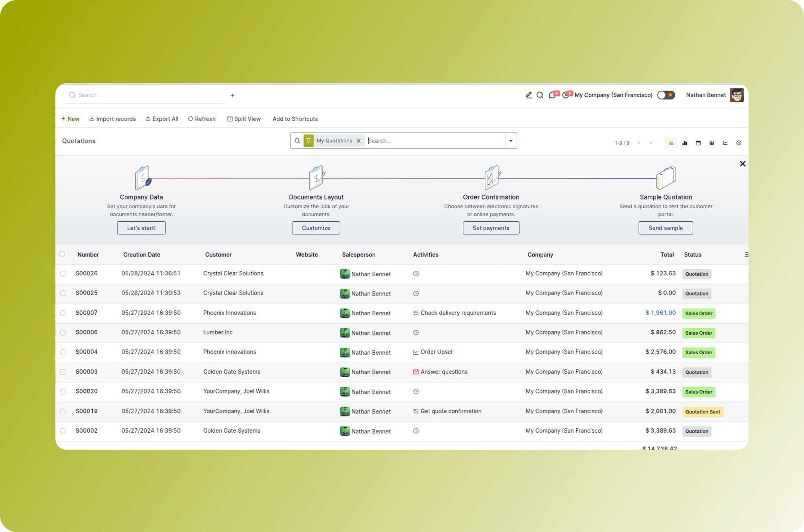Viewport: 804px width, 532px height.
Task: Click the magnifier in Quotations search box
Action: click(297, 141)
